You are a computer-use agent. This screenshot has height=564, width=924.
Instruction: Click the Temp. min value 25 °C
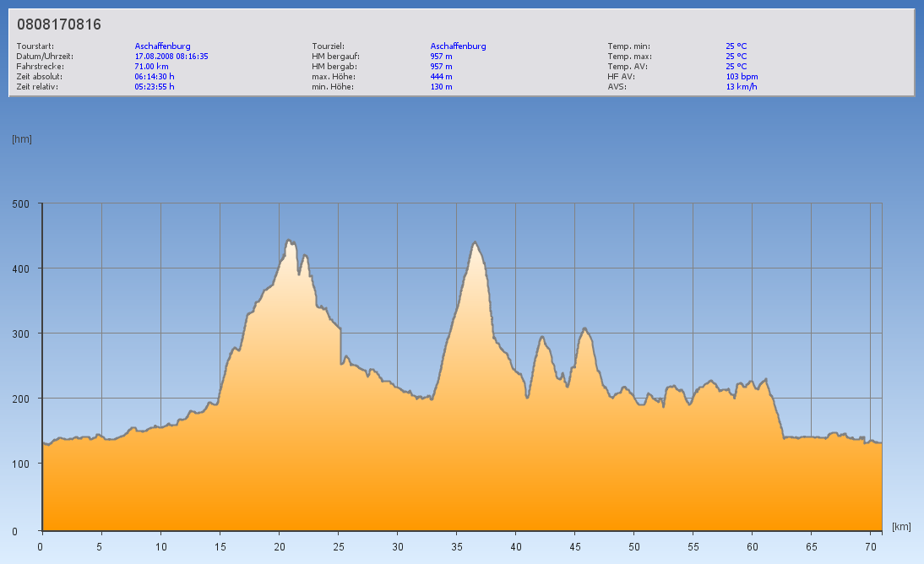point(736,46)
